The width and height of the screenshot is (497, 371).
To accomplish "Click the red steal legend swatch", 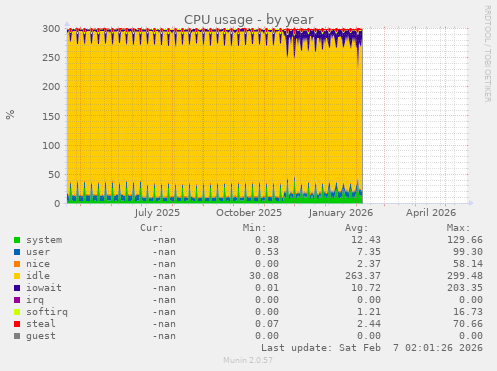I will click(17, 324).
